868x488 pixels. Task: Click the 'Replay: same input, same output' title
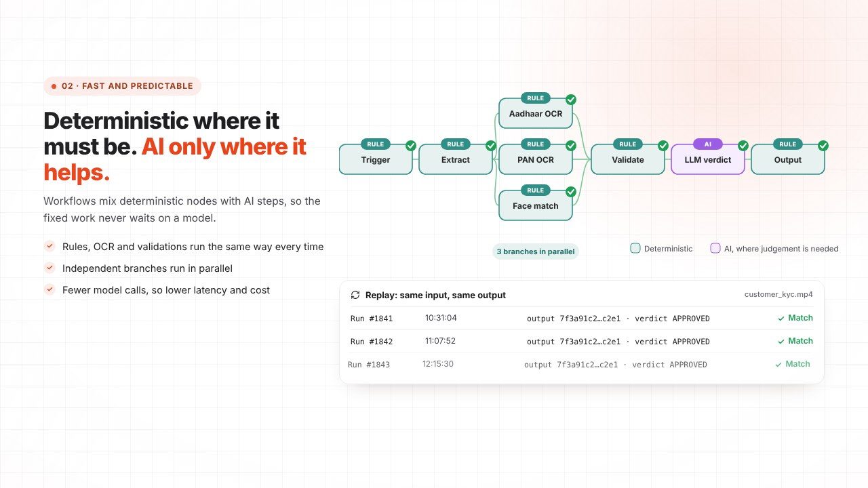[435, 295]
